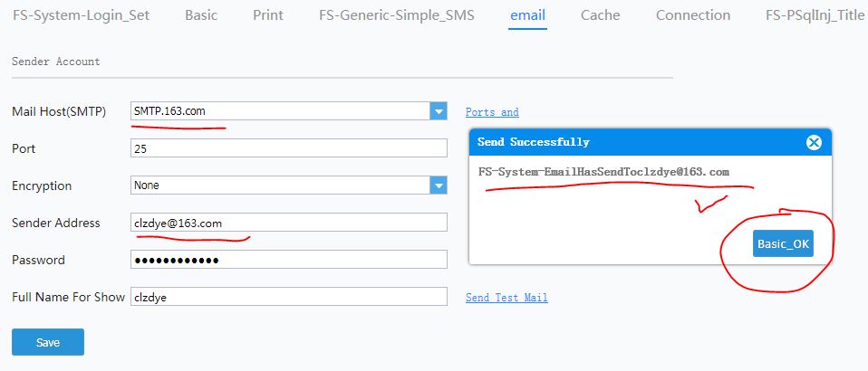Click the Send Test Mail link

click(x=506, y=298)
